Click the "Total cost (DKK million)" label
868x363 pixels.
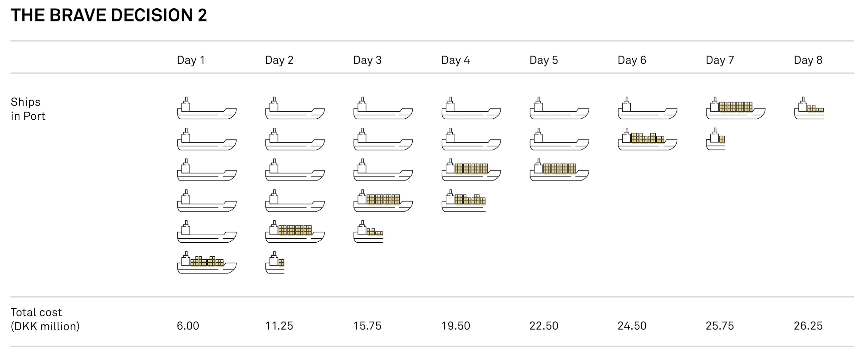pyautogui.click(x=45, y=319)
